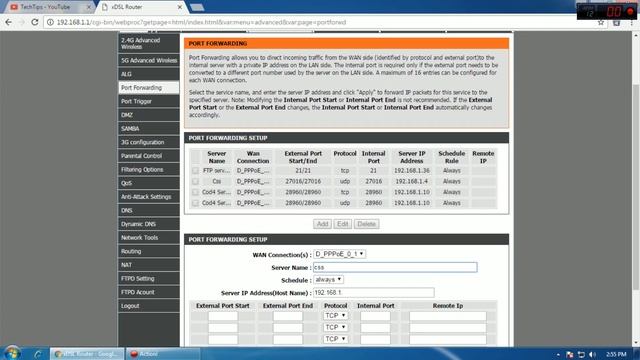This screenshot has height=360, width=640.
Task: Open the Action! recorder taskbar item
Action: pyautogui.click(x=162, y=354)
